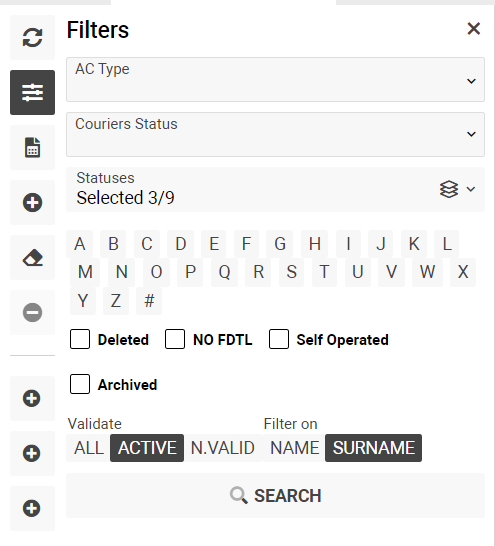Click the layers stack icon in Statuses

coord(449,189)
